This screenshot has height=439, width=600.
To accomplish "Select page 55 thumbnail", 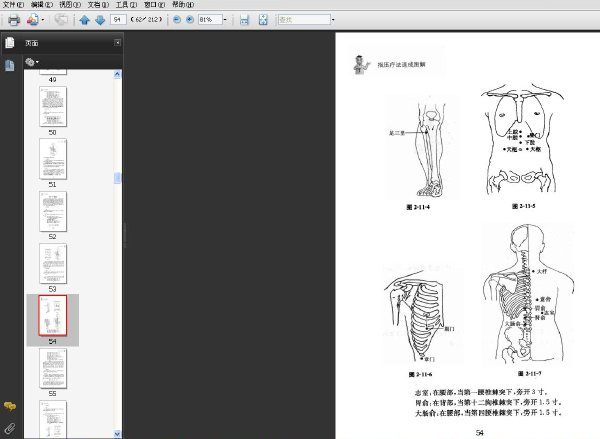I will coord(53,368).
